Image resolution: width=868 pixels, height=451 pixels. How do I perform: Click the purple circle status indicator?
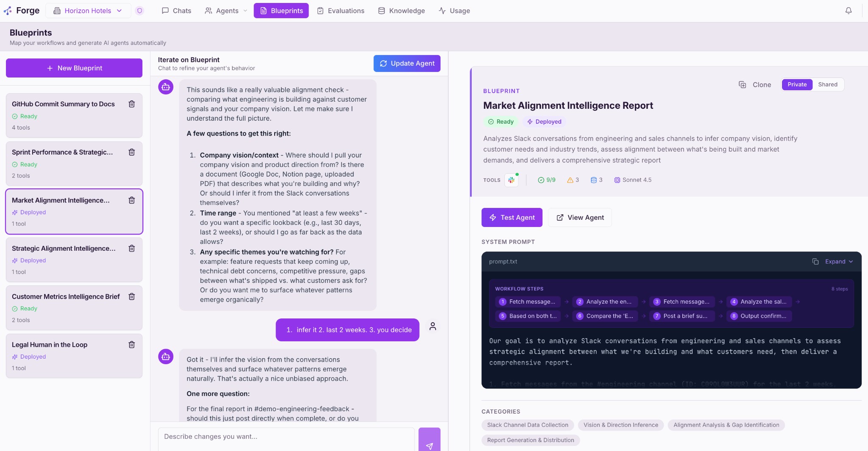[x=139, y=11]
